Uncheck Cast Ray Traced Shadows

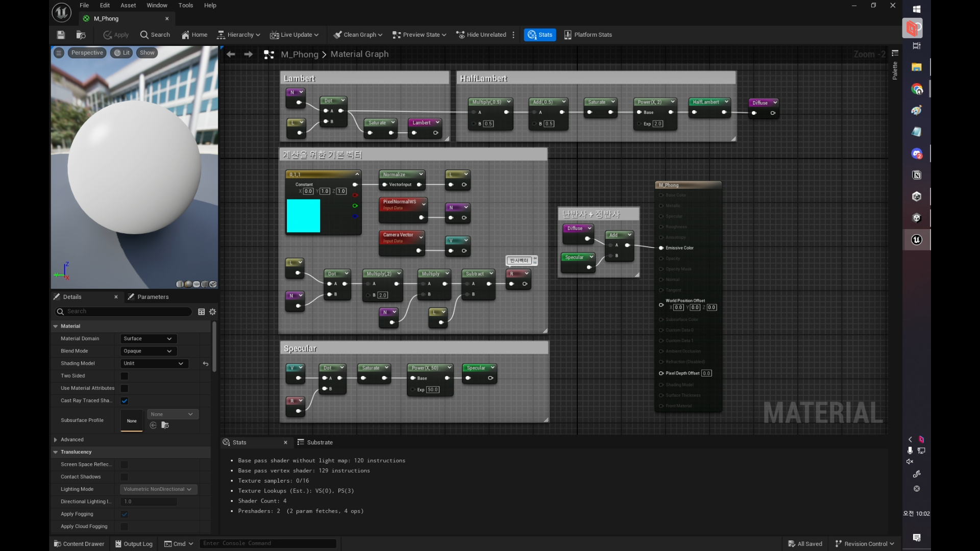[125, 401]
